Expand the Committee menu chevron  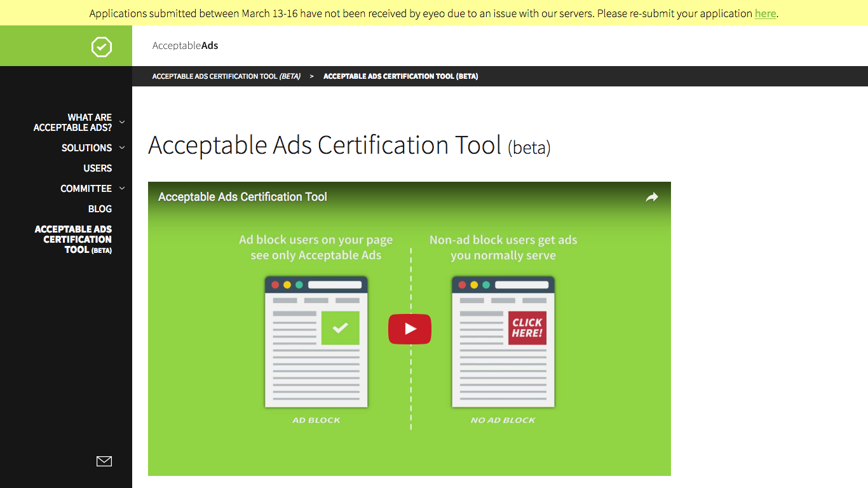122,188
